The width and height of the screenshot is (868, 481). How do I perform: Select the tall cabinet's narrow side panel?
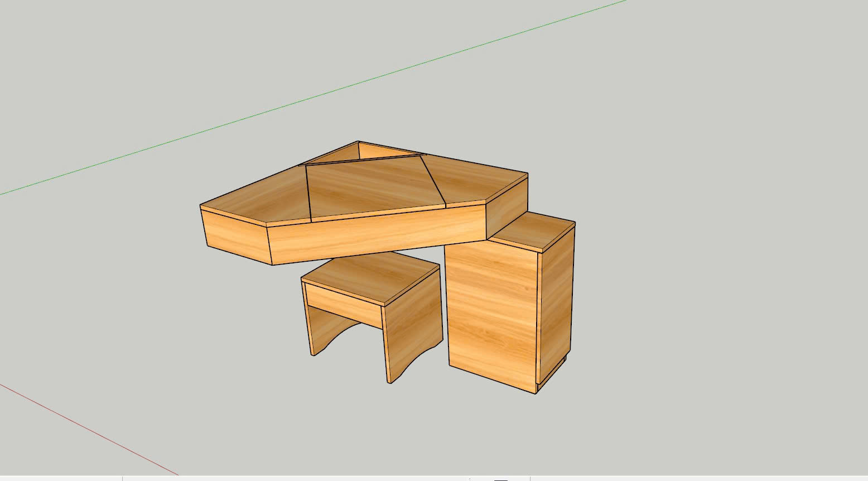(556, 301)
